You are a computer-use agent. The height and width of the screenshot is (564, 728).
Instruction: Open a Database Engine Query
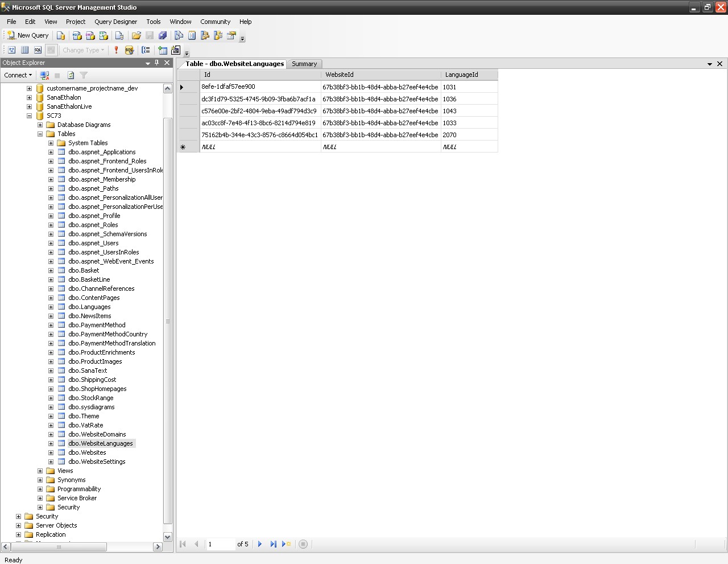(x=61, y=35)
